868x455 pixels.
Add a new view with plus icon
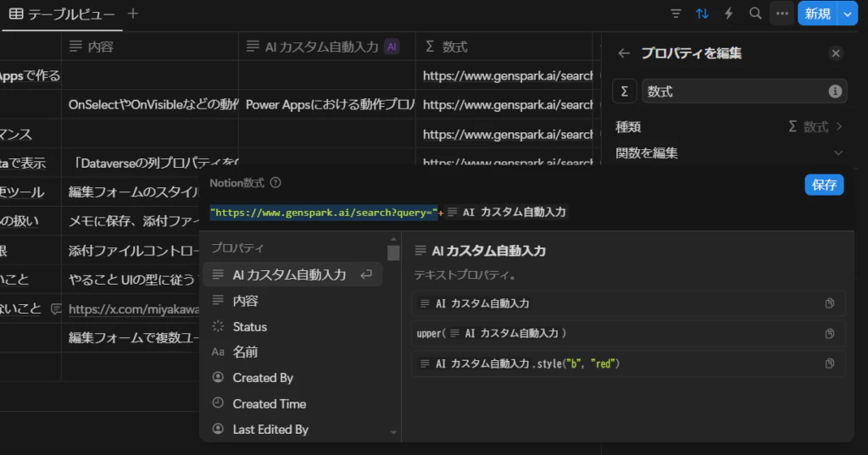pyautogui.click(x=133, y=14)
